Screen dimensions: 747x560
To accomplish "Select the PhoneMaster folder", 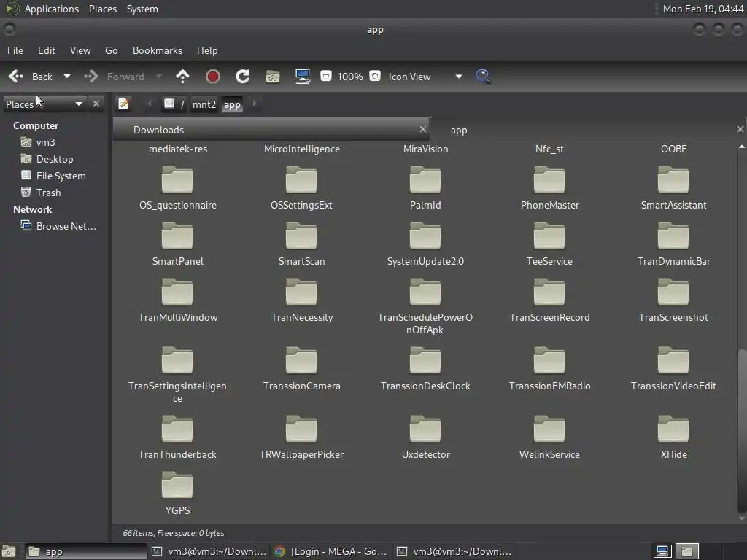I will 549,187.
